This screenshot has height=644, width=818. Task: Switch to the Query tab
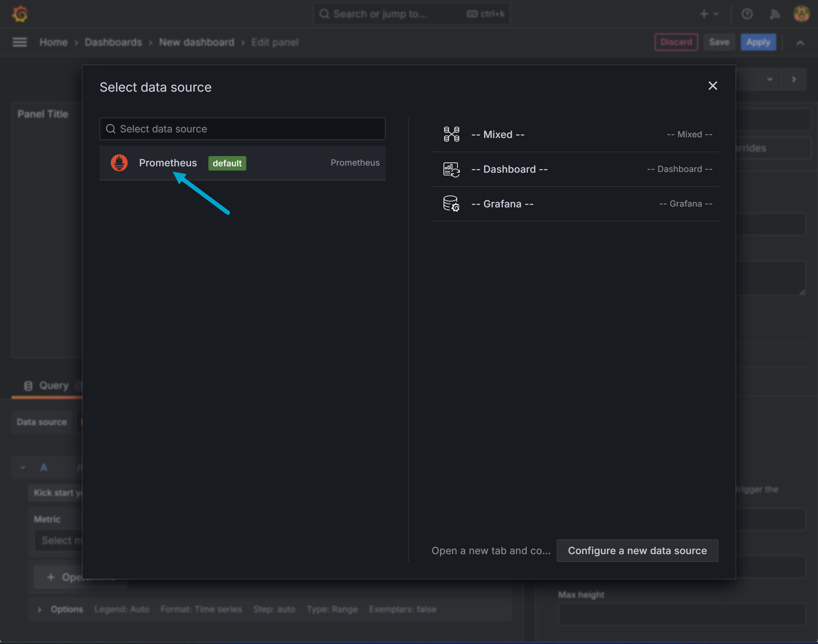53,385
